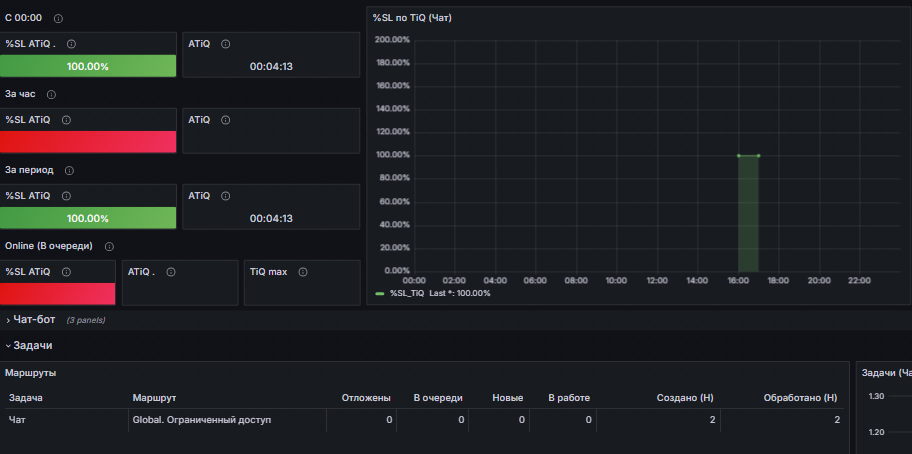Click the green 100.00% bar under 'За период'
The image size is (912, 454).
coord(88,218)
